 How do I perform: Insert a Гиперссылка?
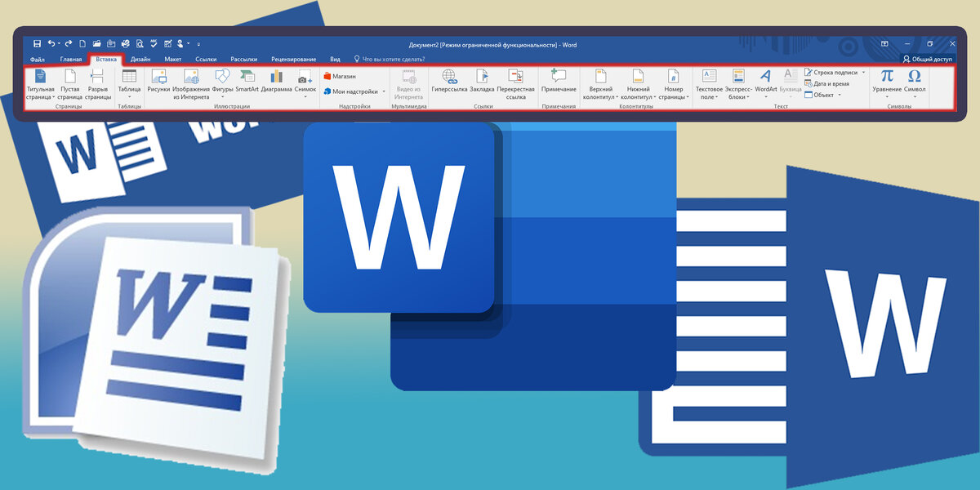pos(449,82)
